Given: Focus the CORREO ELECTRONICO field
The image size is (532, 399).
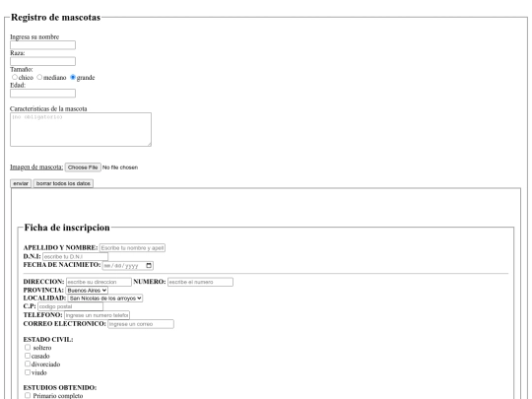Looking at the screenshot, I should (x=141, y=324).
